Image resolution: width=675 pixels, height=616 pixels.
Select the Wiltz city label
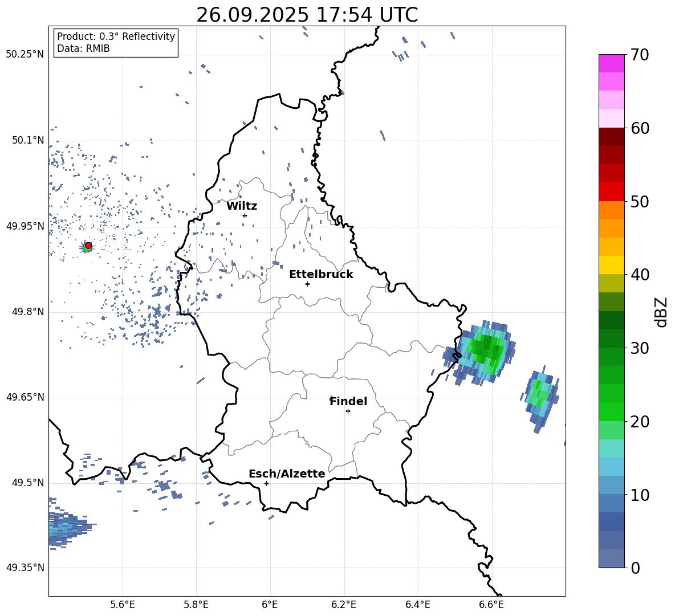tap(242, 206)
